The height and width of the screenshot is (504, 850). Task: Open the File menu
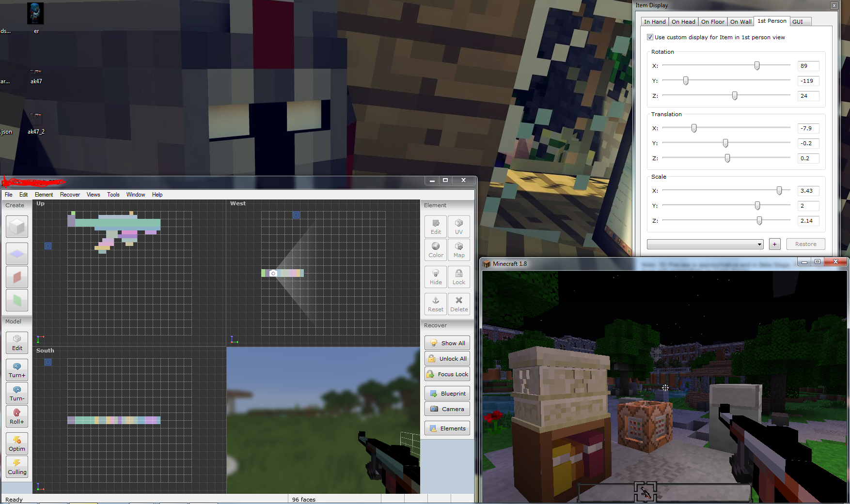9,195
